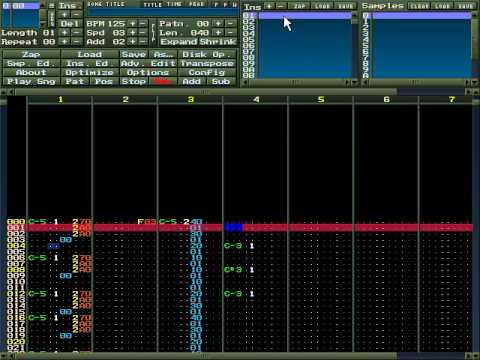The width and height of the screenshot is (480, 360).
Task: Start playback with Play Sng
Action: pos(31,81)
